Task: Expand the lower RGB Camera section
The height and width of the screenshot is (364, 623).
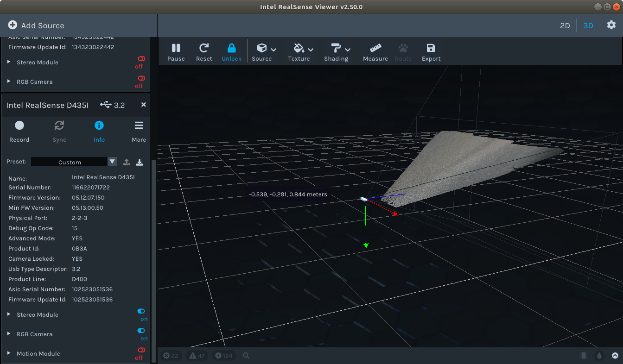Action: tap(9, 334)
